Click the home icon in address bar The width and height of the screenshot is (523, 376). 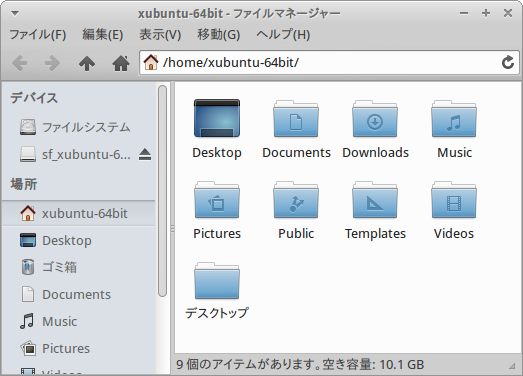click(x=151, y=62)
